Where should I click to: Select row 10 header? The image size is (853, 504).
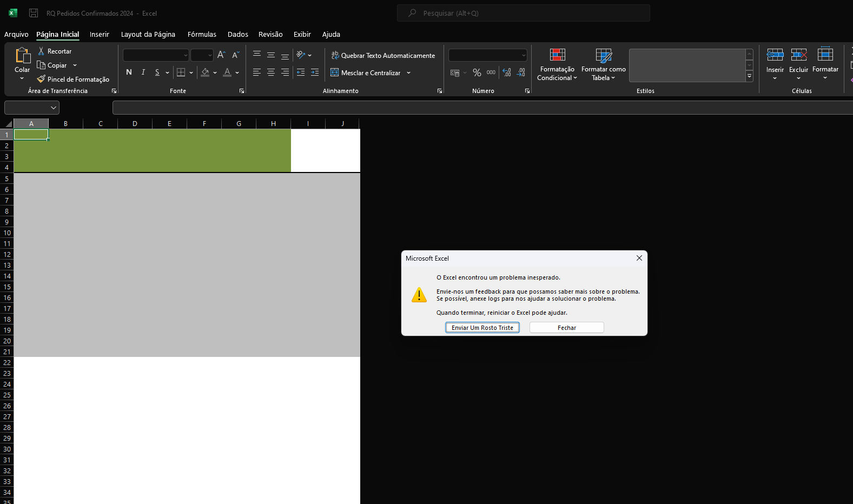(7, 233)
